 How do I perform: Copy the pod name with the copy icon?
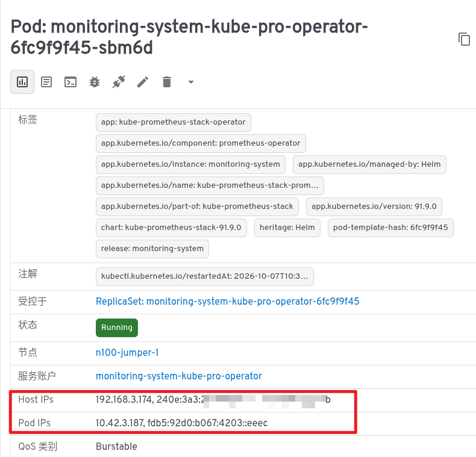click(464, 39)
